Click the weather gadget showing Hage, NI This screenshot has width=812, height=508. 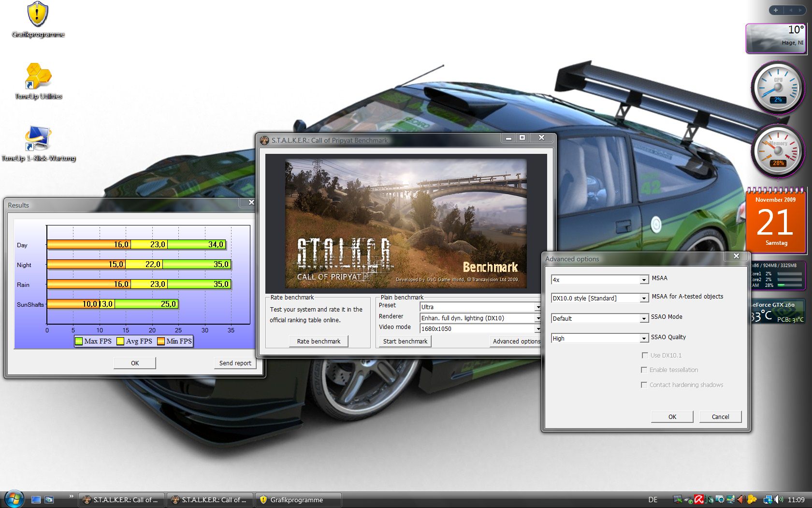click(775, 38)
